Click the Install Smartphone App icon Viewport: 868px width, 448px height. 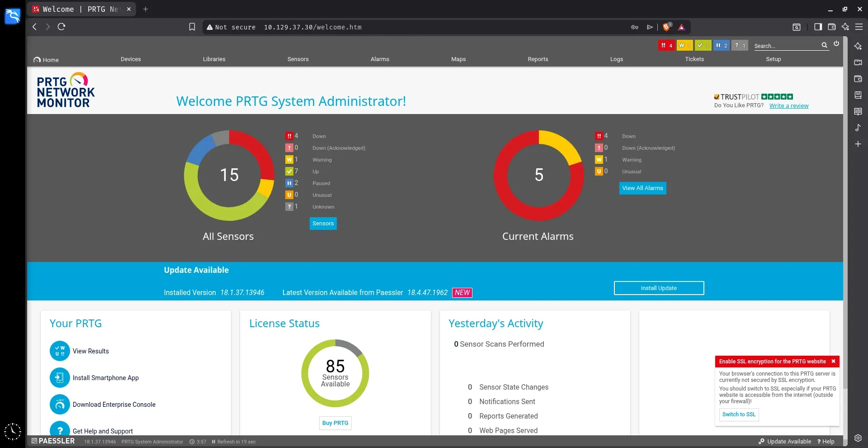pos(60,377)
